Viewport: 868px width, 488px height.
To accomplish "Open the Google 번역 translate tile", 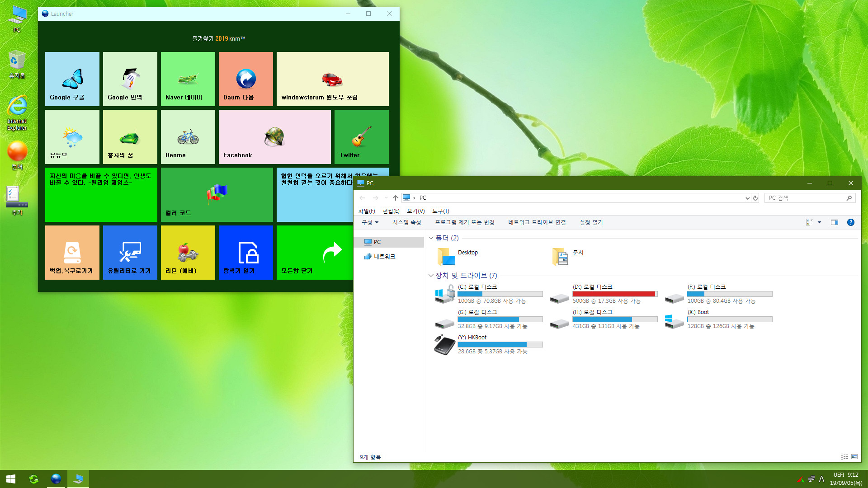I will click(x=130, y=79).
